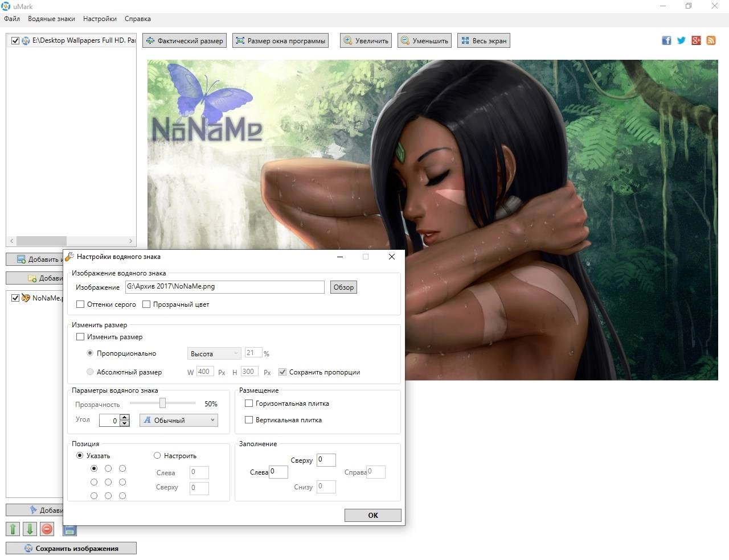Screen dimensions: 729x560
Task: Select Настроить position radio button
Action: tap(157, 456)
